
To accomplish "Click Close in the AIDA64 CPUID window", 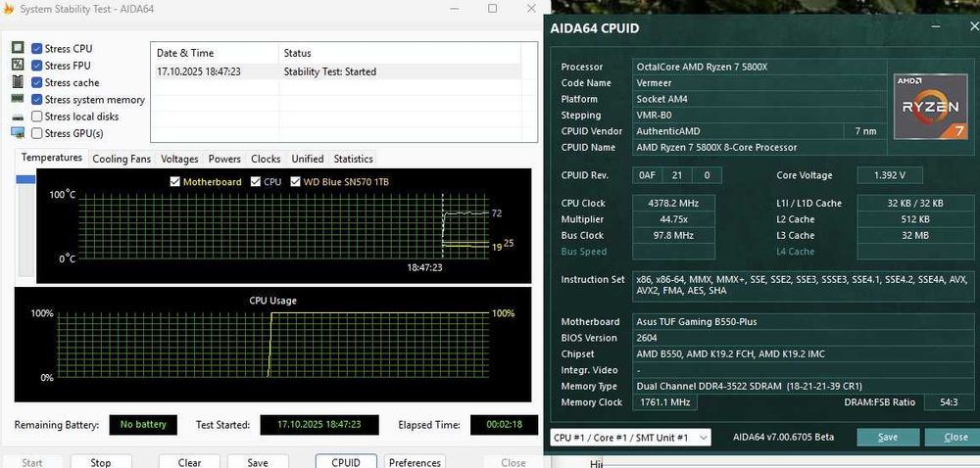I will click(x=955, y=437).
